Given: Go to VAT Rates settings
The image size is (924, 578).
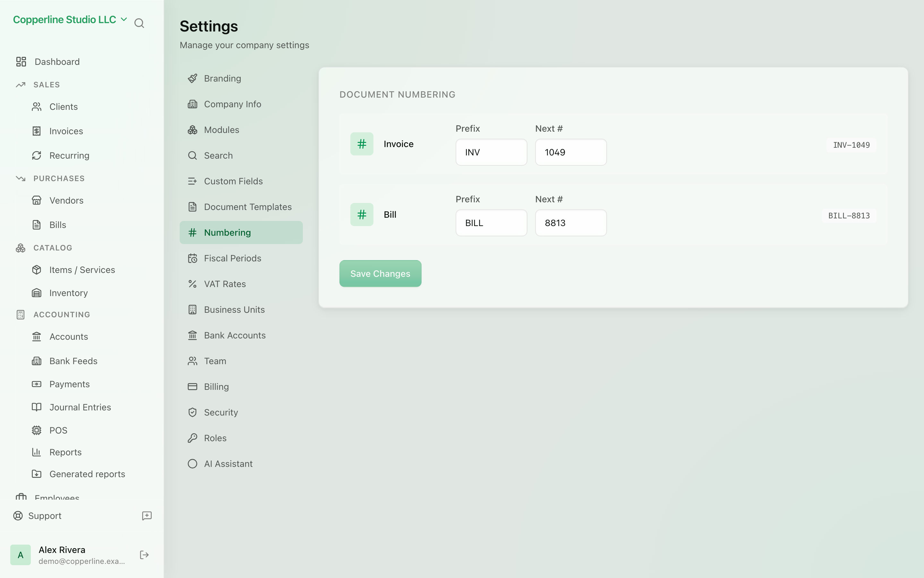Looking at the screenshot, I should coord(241,284).
